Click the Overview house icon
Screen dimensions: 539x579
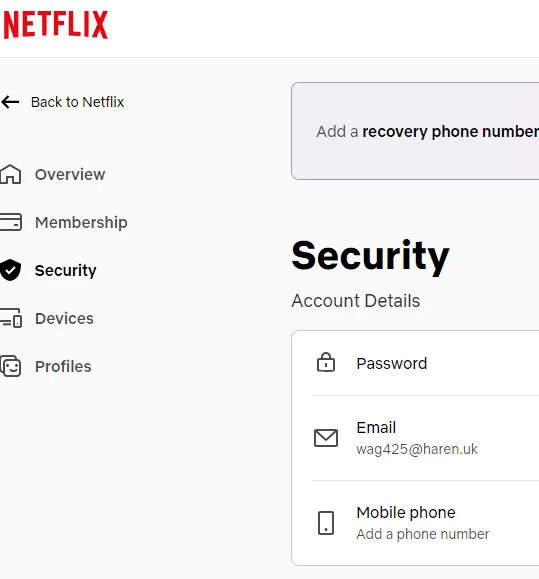10,174
